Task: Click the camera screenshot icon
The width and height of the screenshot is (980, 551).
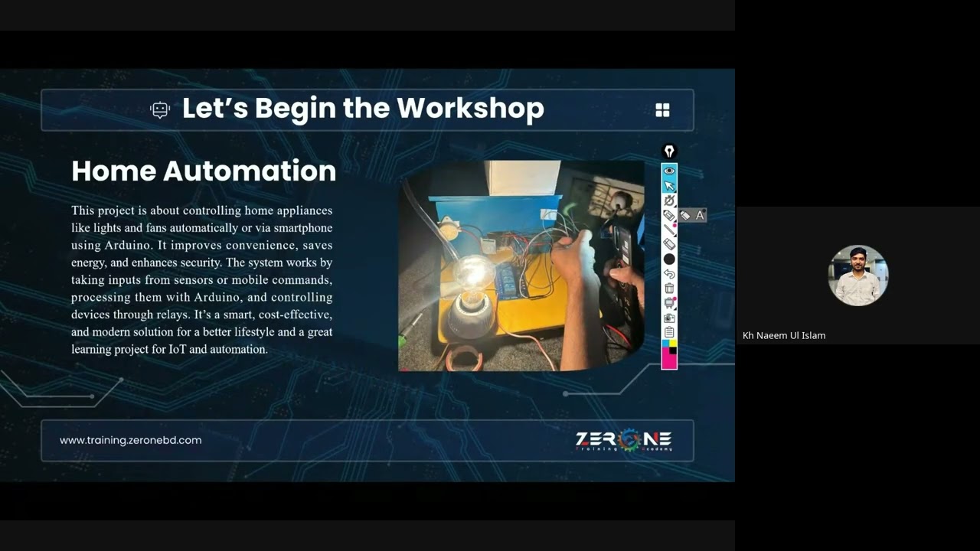Action: 669,318
